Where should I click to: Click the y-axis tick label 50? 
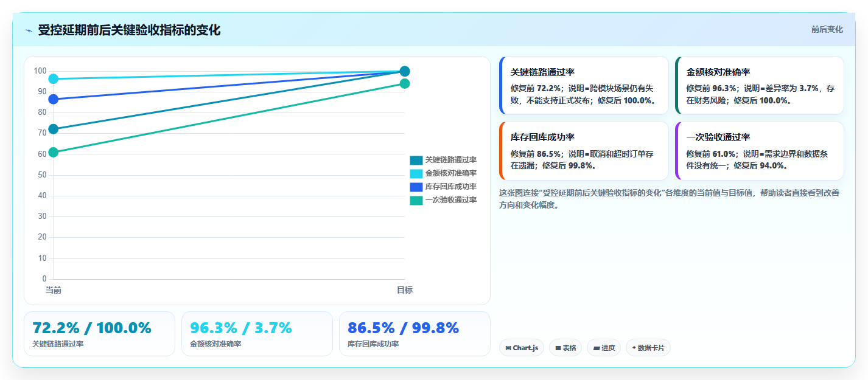[42, 175]
